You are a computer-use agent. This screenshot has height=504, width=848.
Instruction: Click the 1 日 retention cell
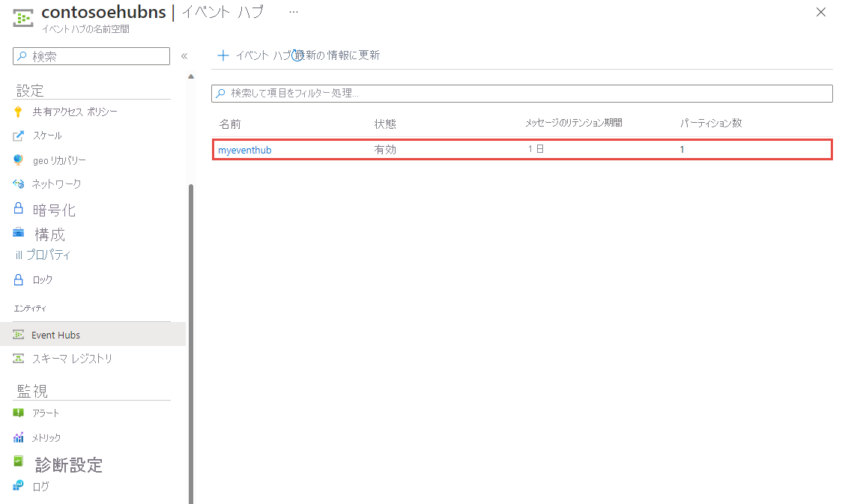click(536, 149)
